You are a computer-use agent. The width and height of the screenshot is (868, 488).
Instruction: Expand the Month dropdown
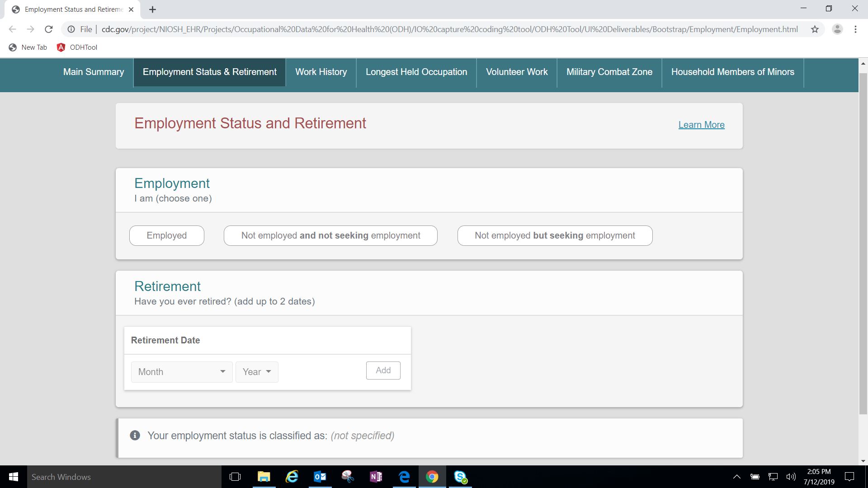tap(182, 372)
